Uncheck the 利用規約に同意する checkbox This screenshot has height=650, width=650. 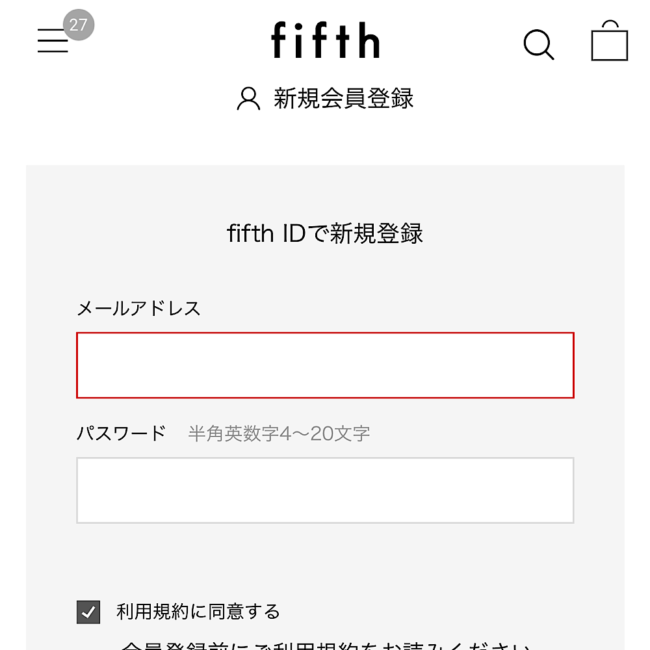coord(88,612)
